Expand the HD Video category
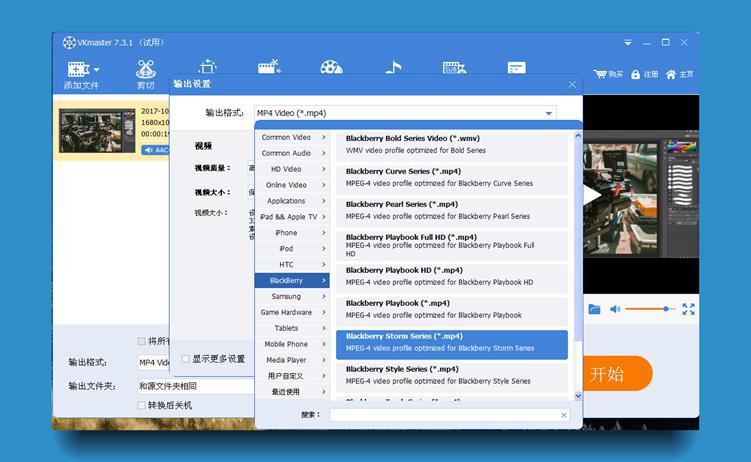The width and height of the screenshot is (751, 462). pyautogui.click(x=292, y=169)
